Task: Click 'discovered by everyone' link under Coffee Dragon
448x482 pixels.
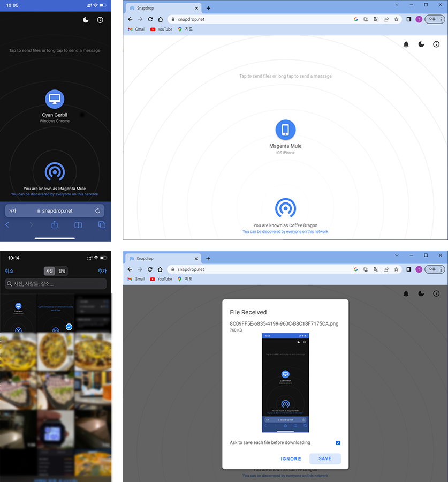Action: click(x=285, y=232)
